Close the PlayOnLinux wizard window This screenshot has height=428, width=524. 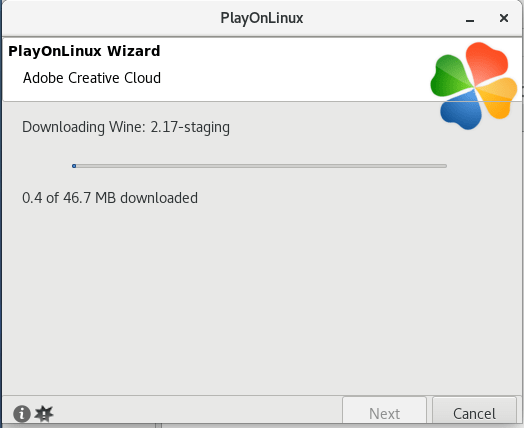504,18
